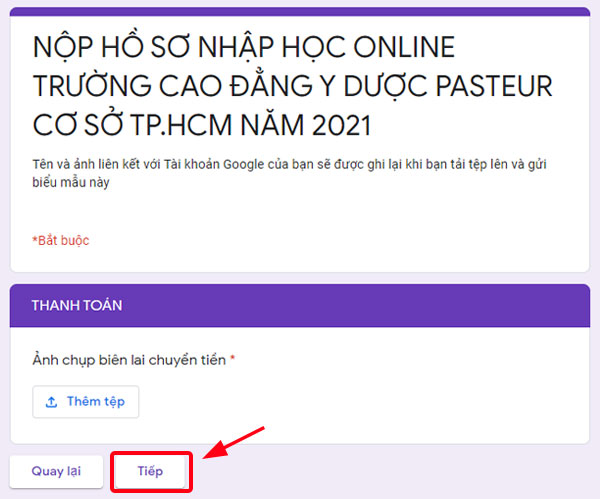Click the upload arrow icon beside Thêm tệp

coord(51,402)
